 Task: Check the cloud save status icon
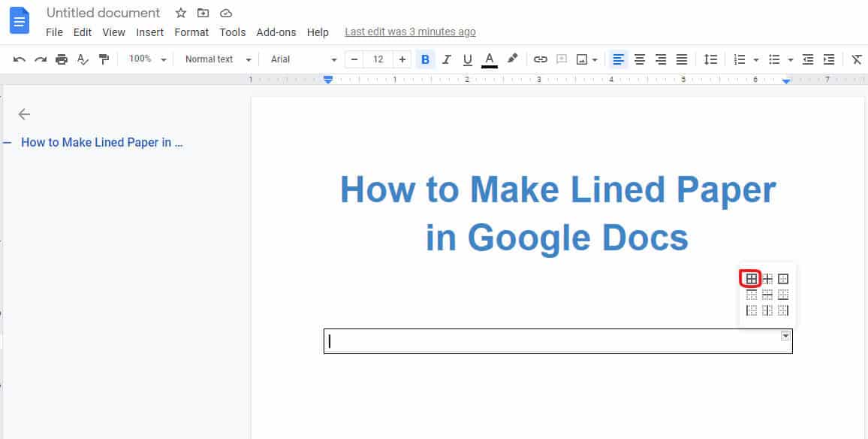pyautogui.click(x=226, y=13)
